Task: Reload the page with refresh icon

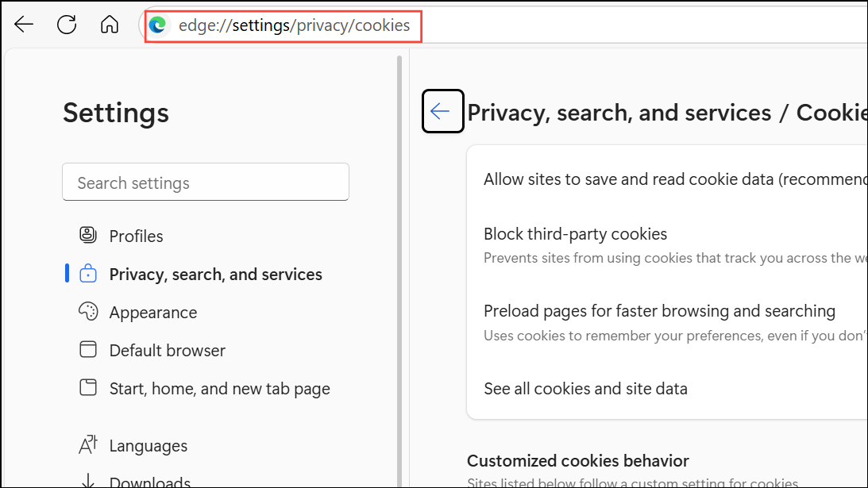Action: click(67, 25)
